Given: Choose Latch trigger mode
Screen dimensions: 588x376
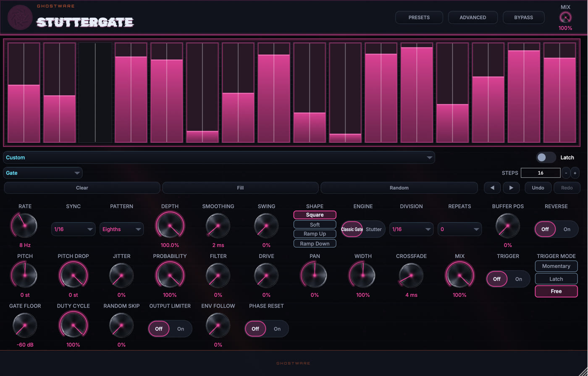Looking at the screenshot, I should (x=556, y=279).
